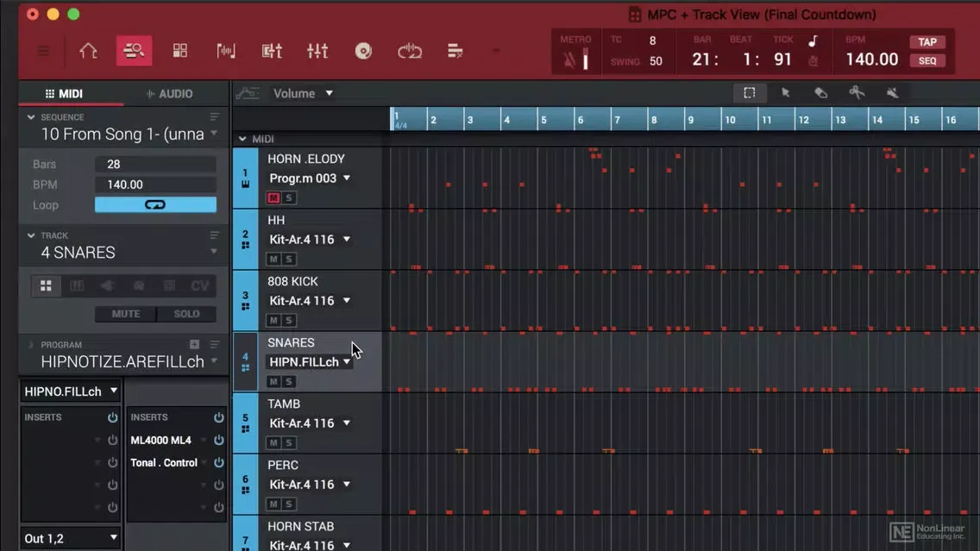This screenshot has width=980, height=551.
Task: Open Progr.m 003 program dropdown on track 1
Action: coord(310,178)
